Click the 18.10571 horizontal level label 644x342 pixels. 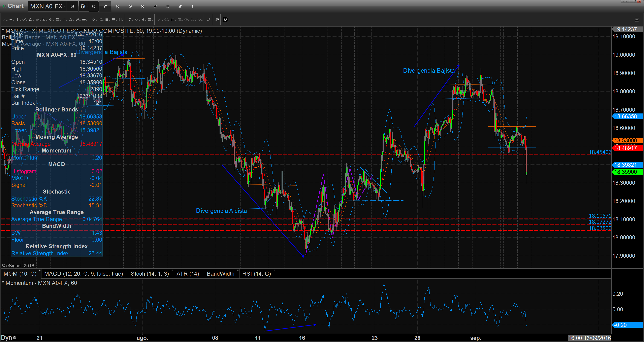coord(600,215)
